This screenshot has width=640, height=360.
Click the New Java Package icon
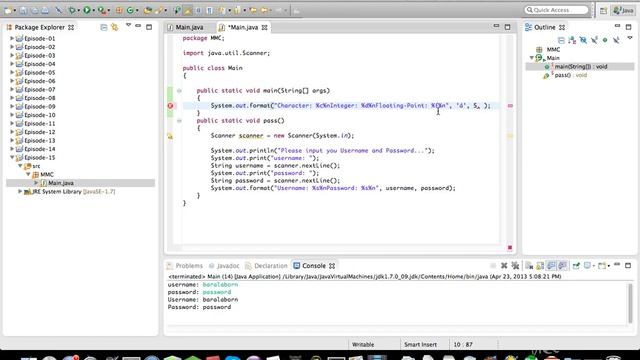119,10
